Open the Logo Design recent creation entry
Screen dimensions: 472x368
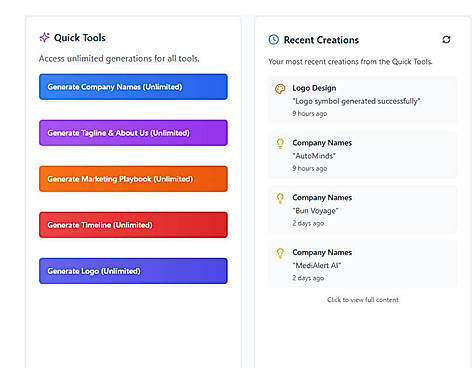(363, 100)
